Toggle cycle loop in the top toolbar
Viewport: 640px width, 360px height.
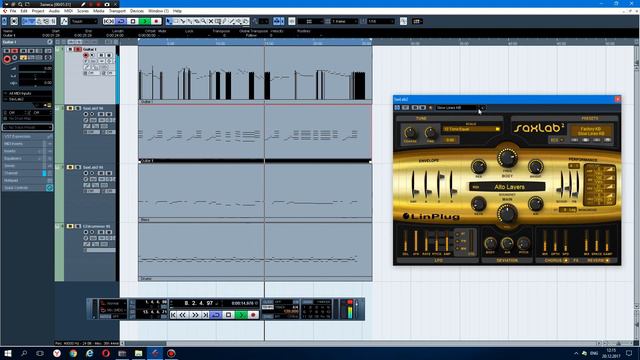[x=121, y=21]
